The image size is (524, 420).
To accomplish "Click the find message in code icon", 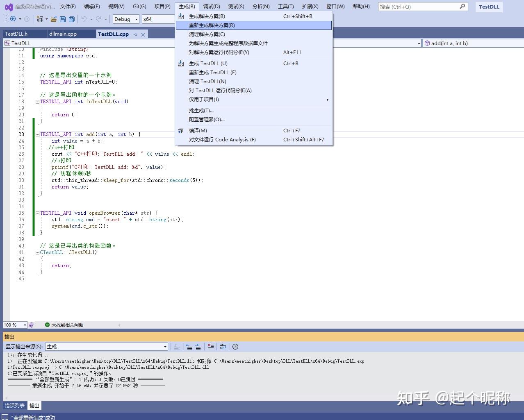I will 177,347.
